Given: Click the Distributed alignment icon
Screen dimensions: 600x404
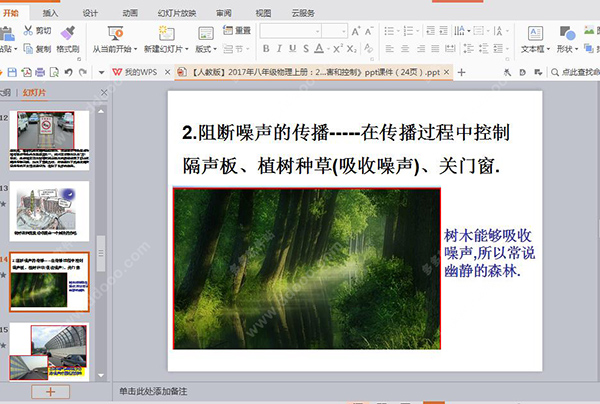Looking at the screenshot, I should (x=450, y=49).
